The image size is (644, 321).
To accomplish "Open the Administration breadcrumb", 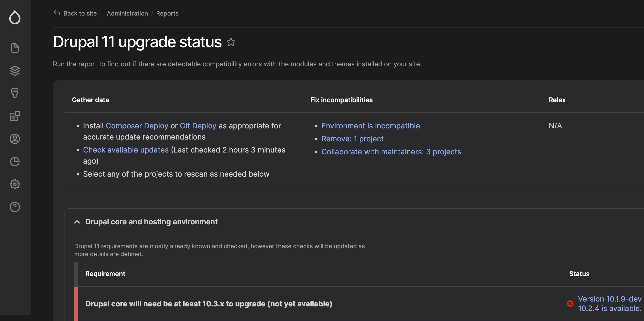I will [x=127, y=13].
